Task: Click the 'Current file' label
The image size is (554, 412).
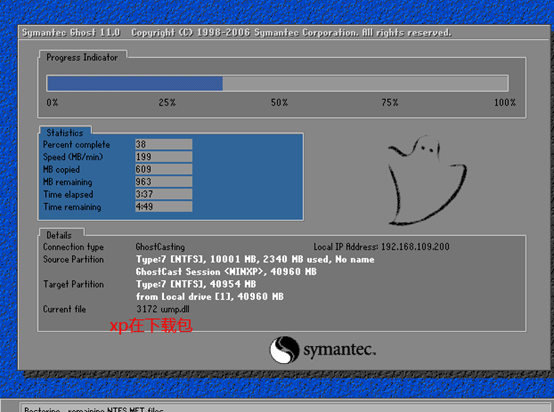Action: (x=64, y=309)
